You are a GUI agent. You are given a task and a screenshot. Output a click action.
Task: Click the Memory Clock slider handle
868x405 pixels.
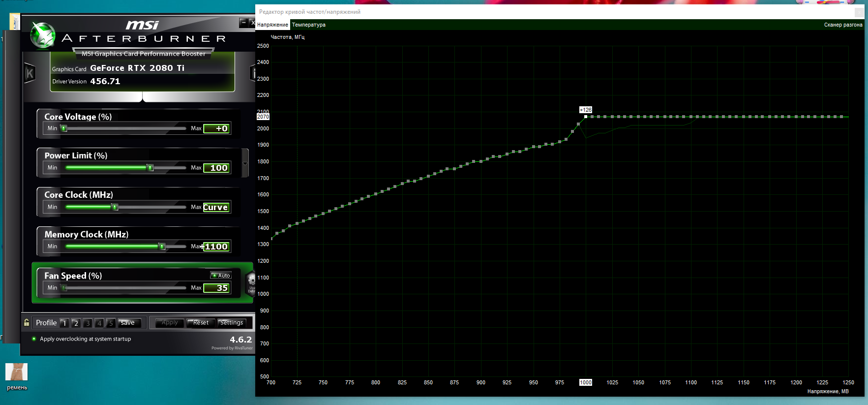[162, 247]
